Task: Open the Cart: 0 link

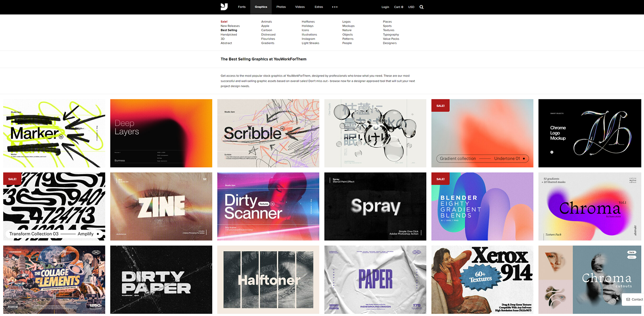Action: [x=398, y=7]
